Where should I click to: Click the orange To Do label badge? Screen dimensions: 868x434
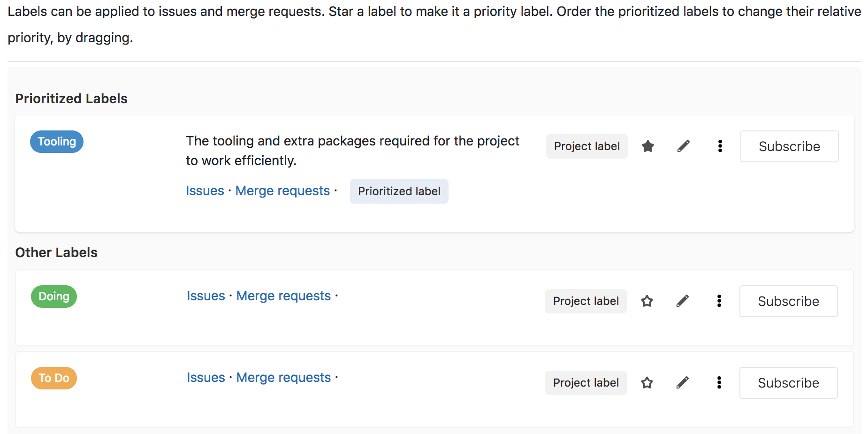click(x=54, y=378)
